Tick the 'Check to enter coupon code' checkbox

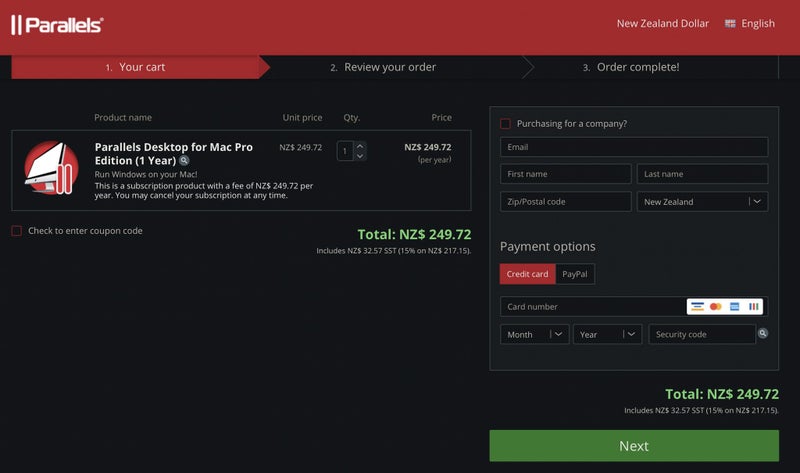(x=17, y=231)
